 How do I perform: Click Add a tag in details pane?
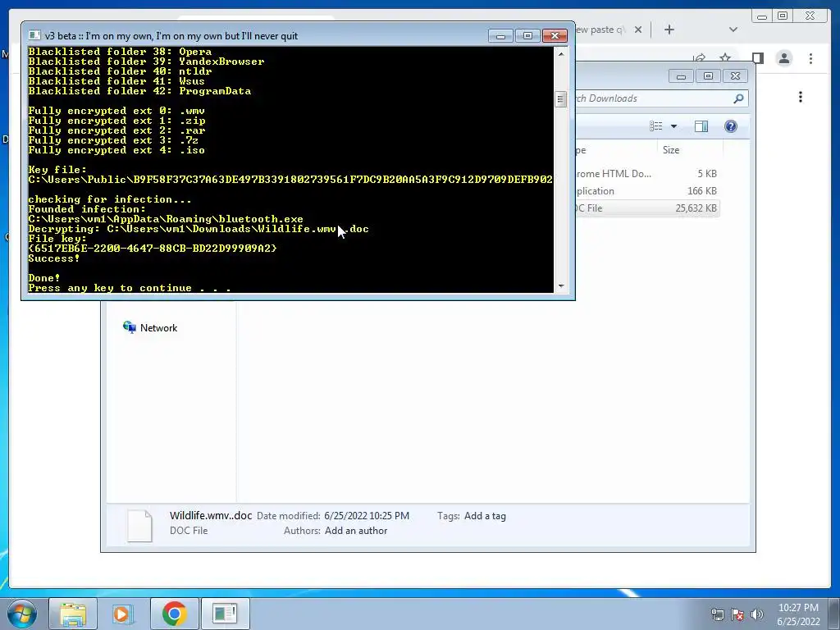pyautogui.click(x=485, y=516)
